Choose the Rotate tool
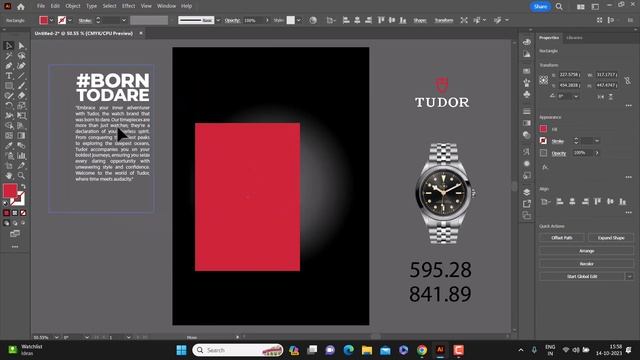Screen dimensions: 640x360 [x=9, y=106]
